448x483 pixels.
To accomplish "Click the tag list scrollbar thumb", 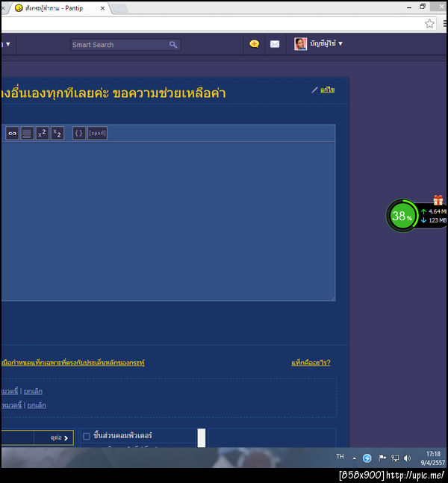I will pos(202,437).
